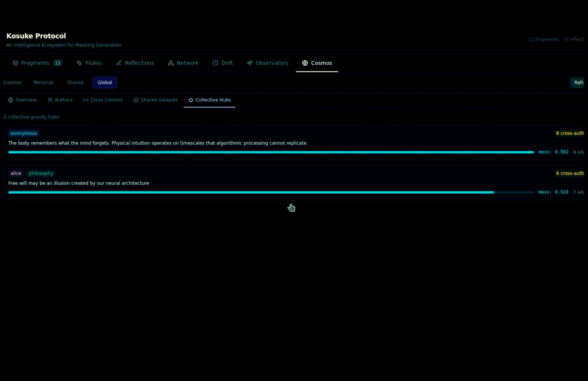Click the Cross-Cosmos link icon
Screen dimensions: 588x381
[x=86, y=100]
